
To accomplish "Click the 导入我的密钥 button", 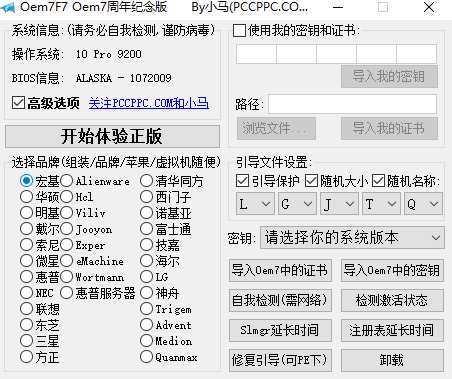I will pos(389,77).
